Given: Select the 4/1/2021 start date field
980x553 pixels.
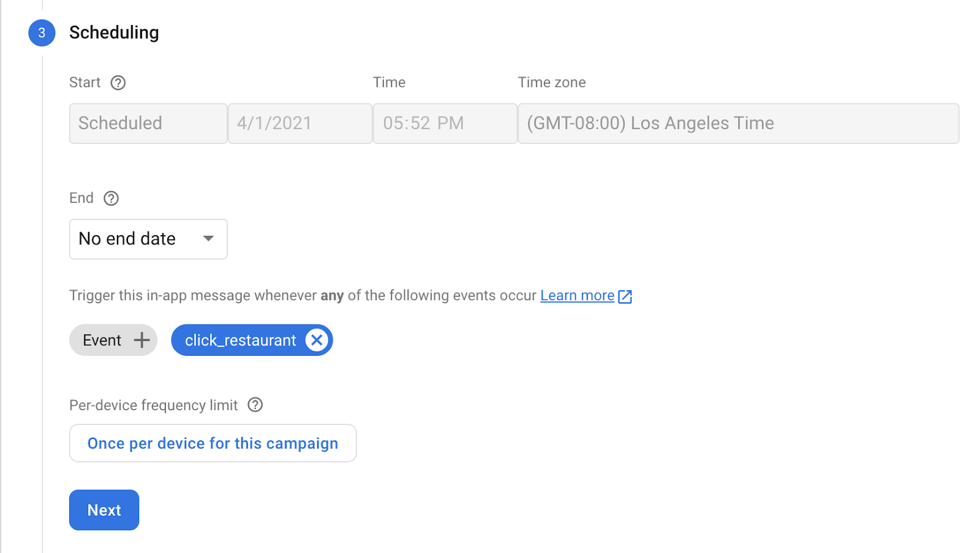Looking at the screenshot, I should click(x=300, y=124).
